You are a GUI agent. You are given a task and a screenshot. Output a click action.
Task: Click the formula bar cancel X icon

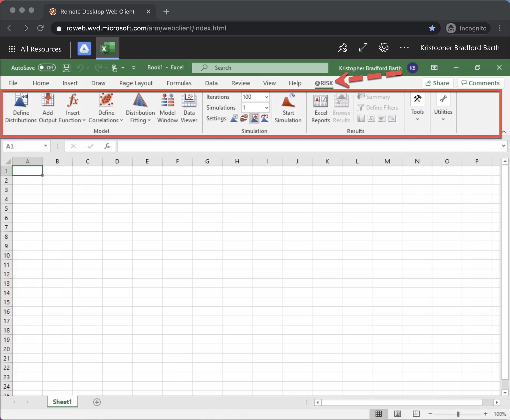74,146
